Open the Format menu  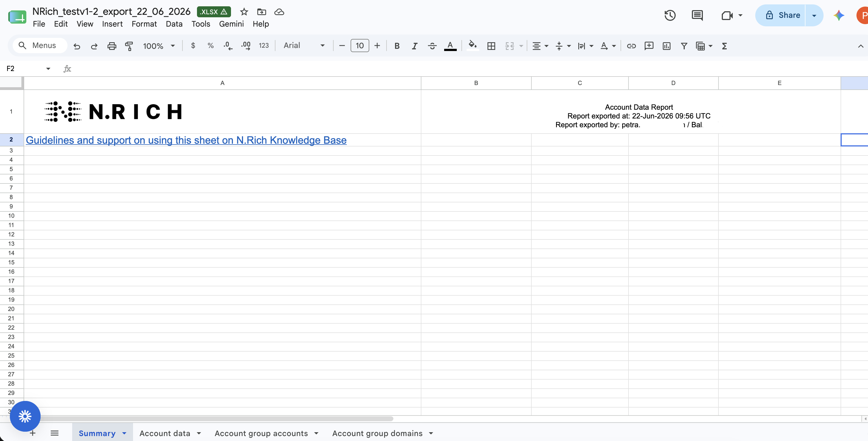tap(144, 24)
